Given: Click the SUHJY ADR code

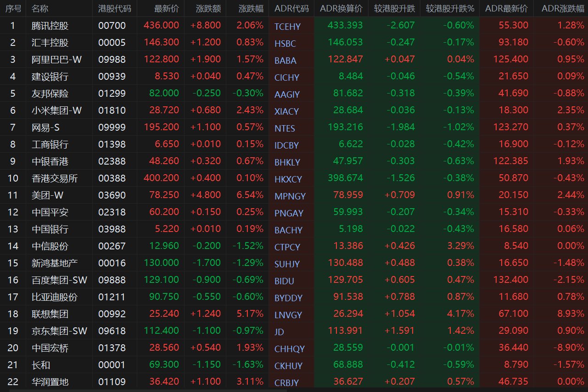Looking at the screenshot, I should point(287,264).
